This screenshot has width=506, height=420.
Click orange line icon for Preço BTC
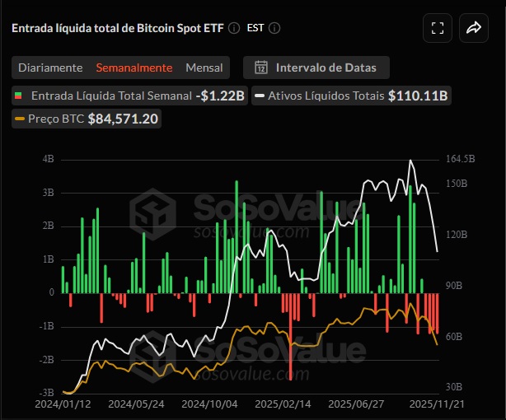(x=20, y=119)
